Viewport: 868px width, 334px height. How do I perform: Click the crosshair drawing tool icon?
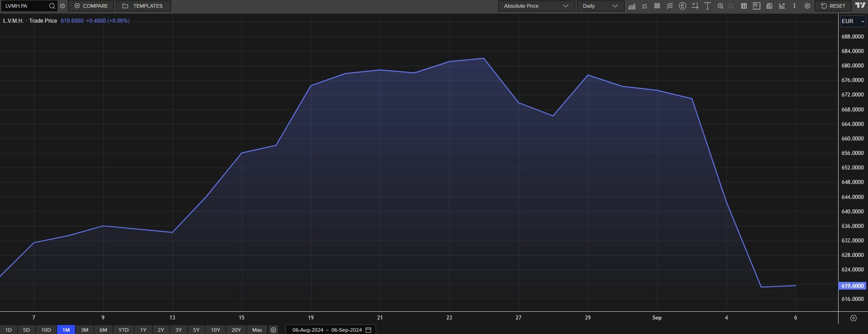[695, 6]
